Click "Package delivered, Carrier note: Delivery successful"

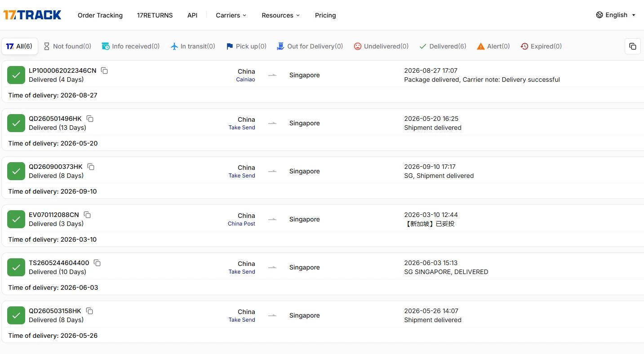[482, 80]
